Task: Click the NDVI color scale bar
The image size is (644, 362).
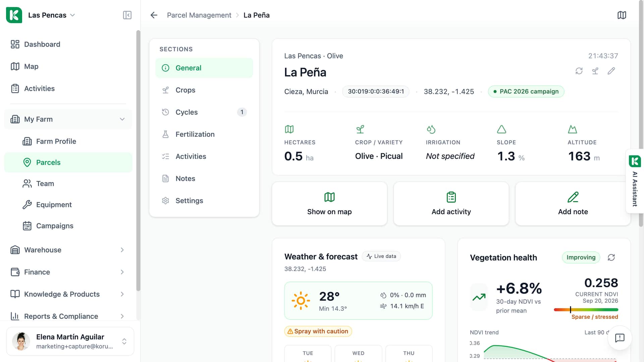Action: coord(586,310)
